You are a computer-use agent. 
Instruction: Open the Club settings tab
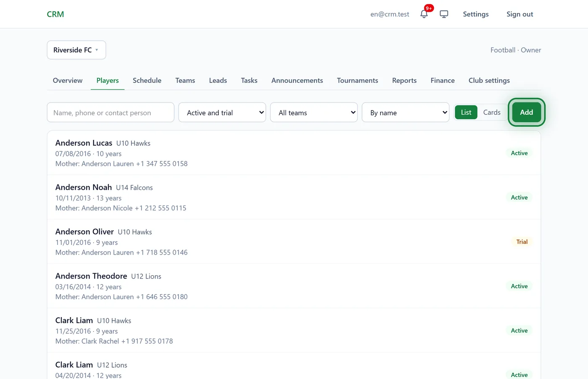[489, 80]
